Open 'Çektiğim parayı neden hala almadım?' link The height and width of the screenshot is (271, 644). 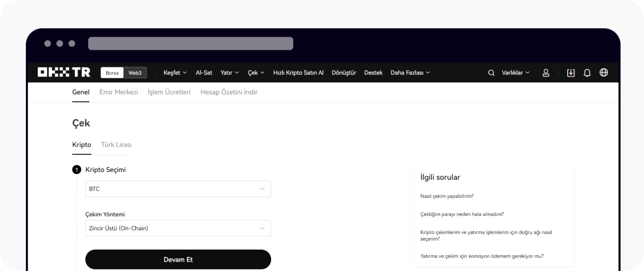point(462,214)
